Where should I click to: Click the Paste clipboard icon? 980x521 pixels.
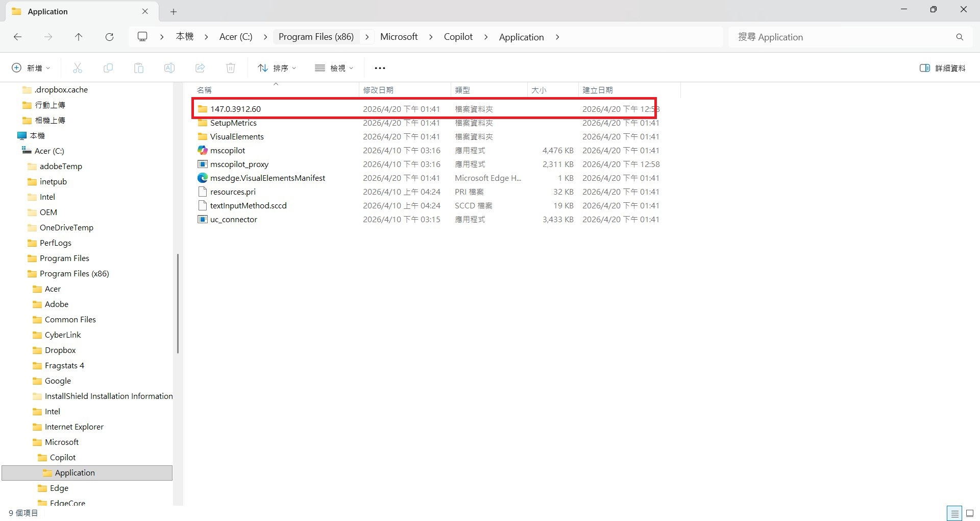(x=139, y=68)
